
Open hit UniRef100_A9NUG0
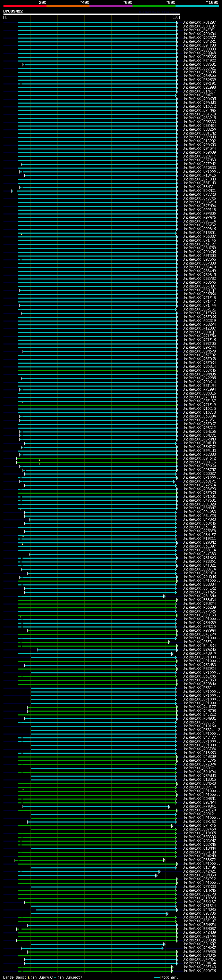point(199,875)
